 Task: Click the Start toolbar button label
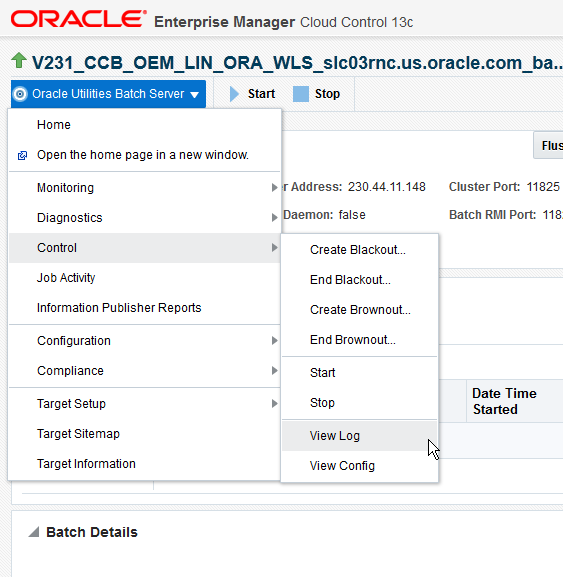(x=261, y=94)
